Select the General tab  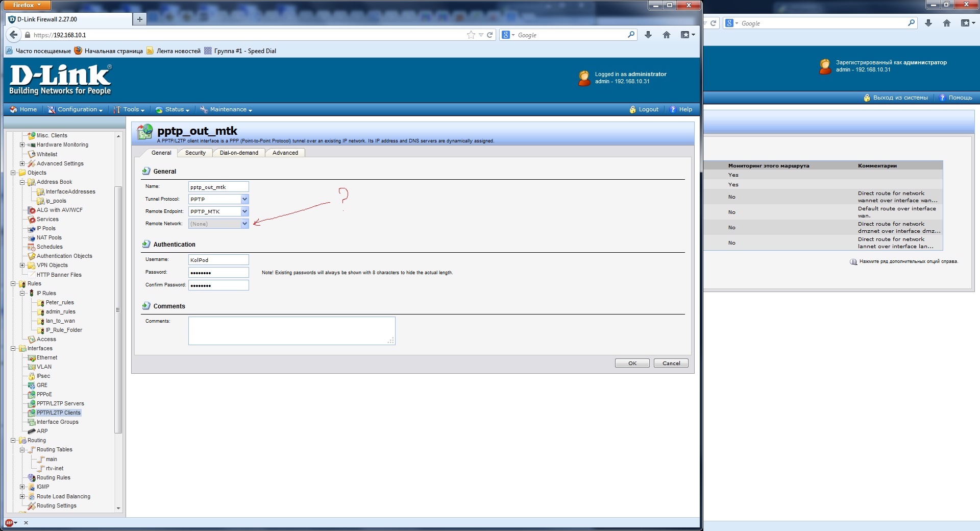(161, 153)
